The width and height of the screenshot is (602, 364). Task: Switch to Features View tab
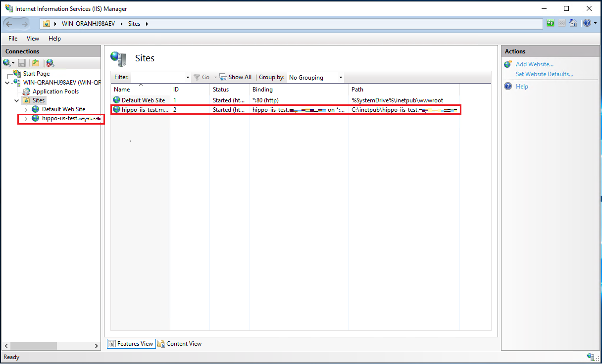click(131, 344)
